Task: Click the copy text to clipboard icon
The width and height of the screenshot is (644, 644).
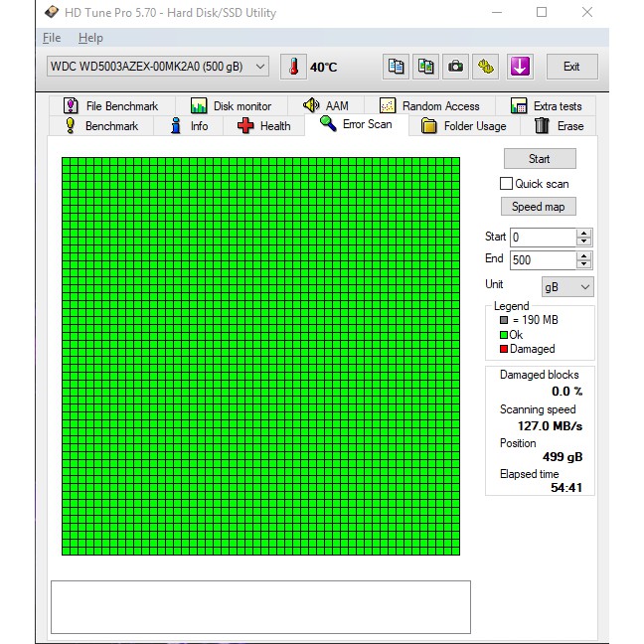Action: pyautogui.click(x=397, y=67)
